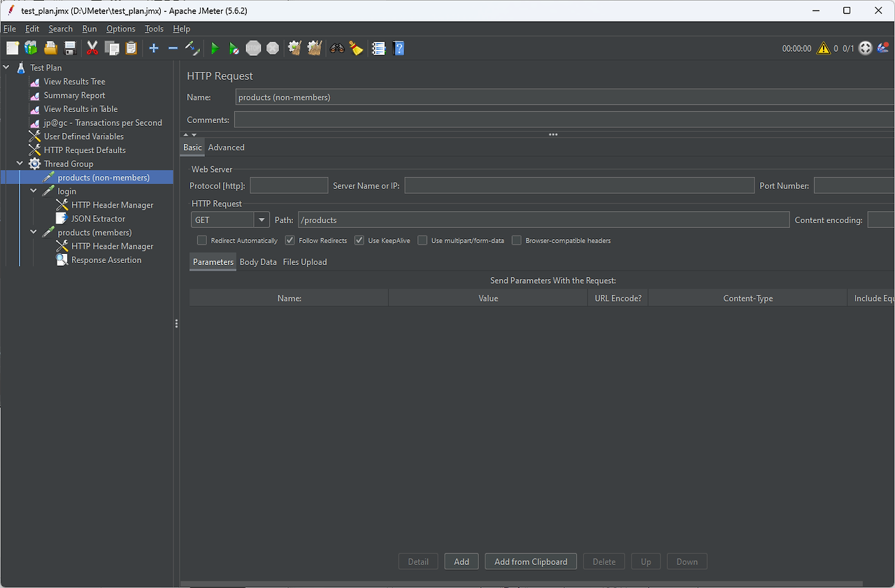Open the Function Helper dialog icon
895x588 pixels.
tap(379, 48)
